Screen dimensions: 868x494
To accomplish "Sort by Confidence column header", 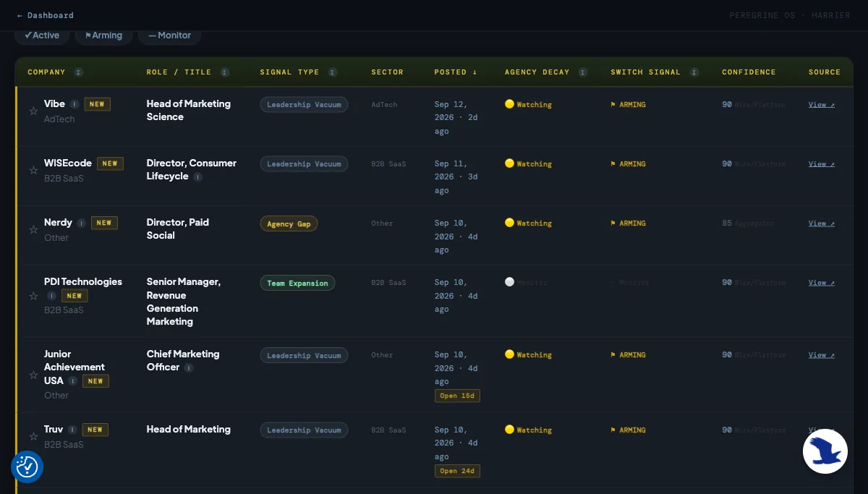I will point(749,72).
